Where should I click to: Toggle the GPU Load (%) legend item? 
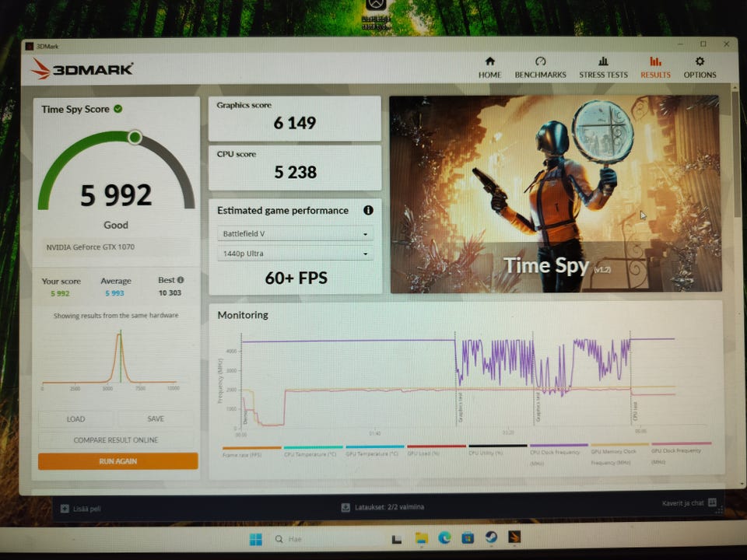click(436, 450)
